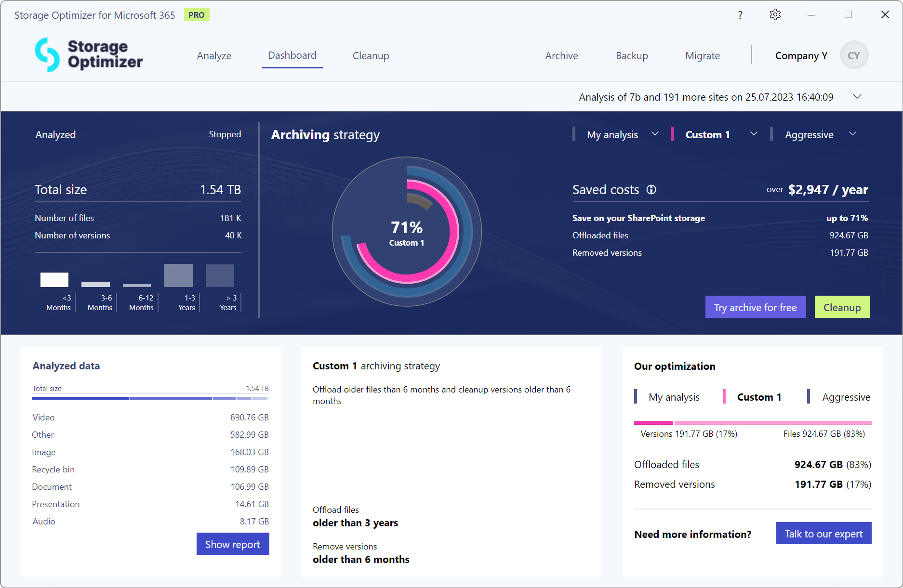Open Show report for analyzed data

click(x=233, y=544)
